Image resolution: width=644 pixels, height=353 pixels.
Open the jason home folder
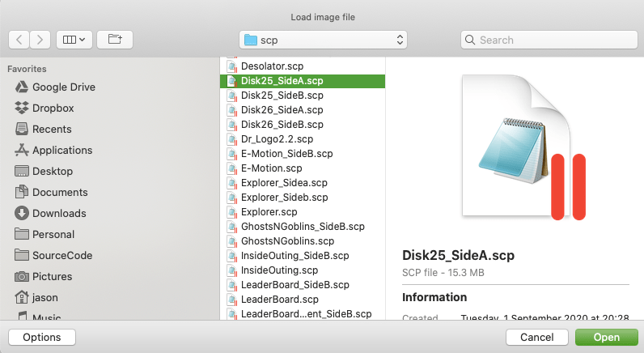point(44,298)
